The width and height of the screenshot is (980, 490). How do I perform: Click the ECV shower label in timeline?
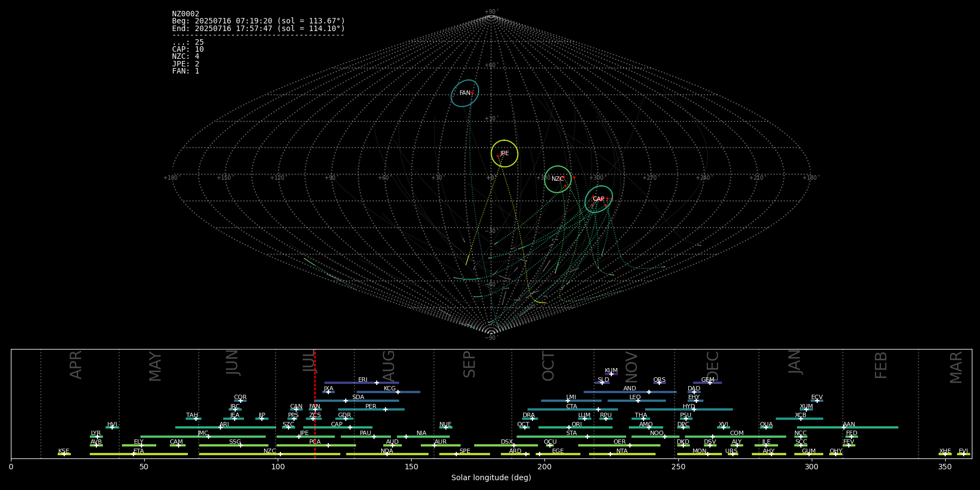[x=817, y=397]
